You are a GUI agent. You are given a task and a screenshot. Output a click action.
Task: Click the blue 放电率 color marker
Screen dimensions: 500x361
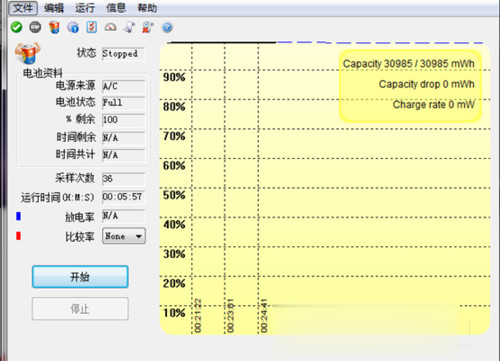19,216
